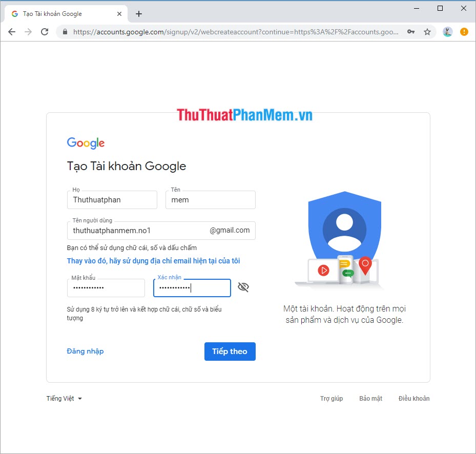
Task: Open site security info via the padlock icon
Action: tap(65, 31)
